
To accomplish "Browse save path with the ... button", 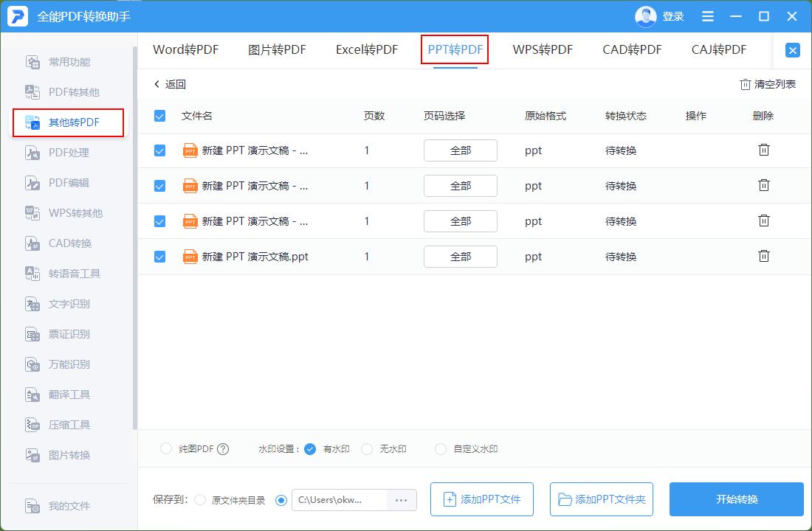I will pyautogui.click(x=402, y=499).
